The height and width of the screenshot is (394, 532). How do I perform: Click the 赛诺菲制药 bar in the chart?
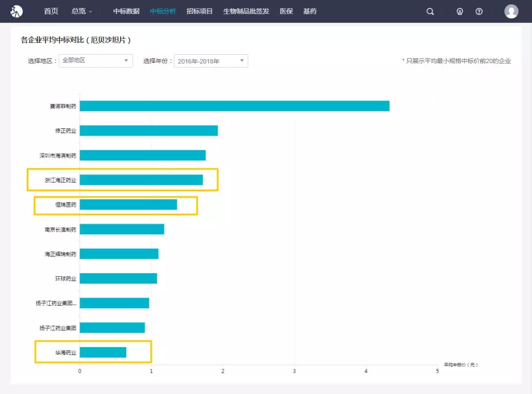pyautogui.click(x=234, y=106)
